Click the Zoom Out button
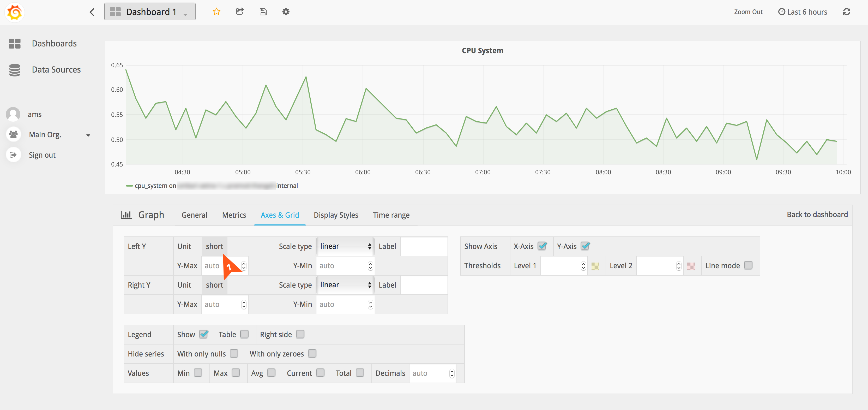The height and width of the screenshot is (410, 868). tap(748, 12)
